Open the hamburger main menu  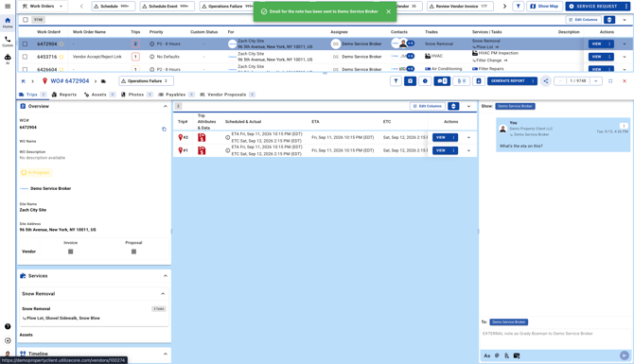(8, 6)
